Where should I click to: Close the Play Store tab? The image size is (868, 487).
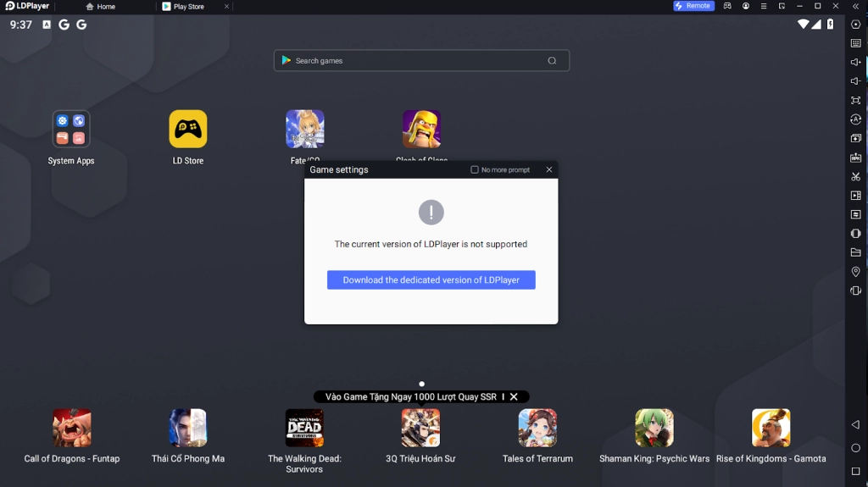click(x=226, y=7)
